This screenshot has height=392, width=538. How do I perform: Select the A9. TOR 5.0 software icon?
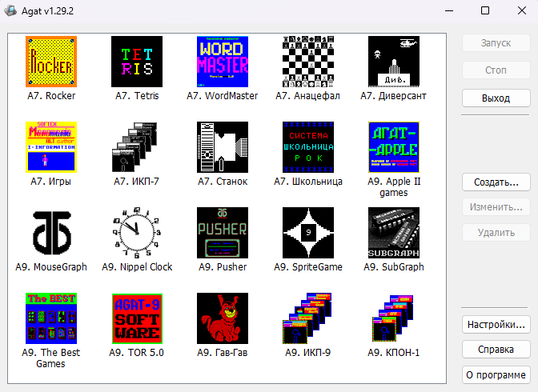click(137, 318)
